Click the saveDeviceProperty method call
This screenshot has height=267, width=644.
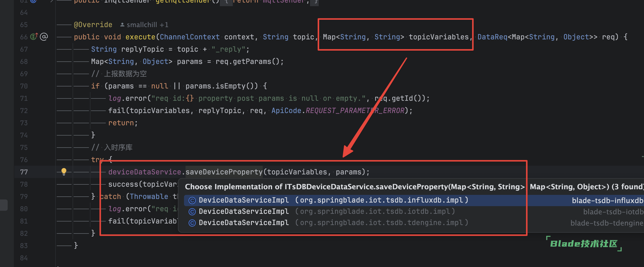click(224, 172)
